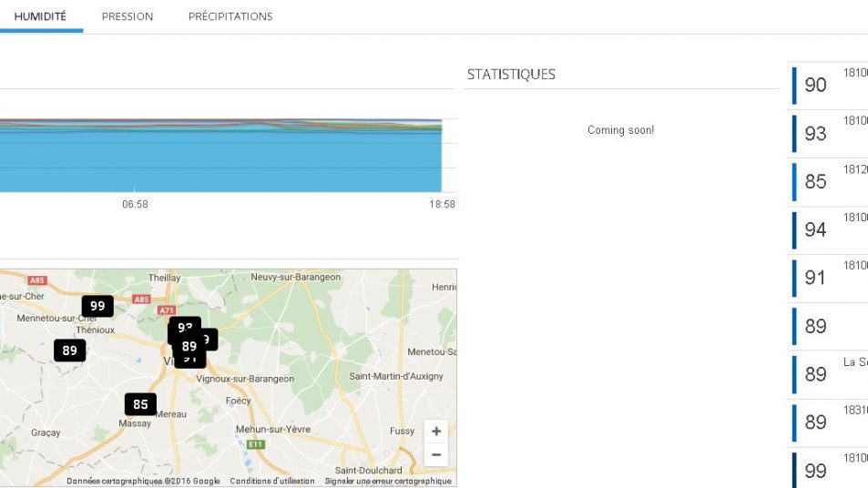Viewport: 868px width, 488px height.
Task: Open the Conditions d'utilisation link
Action: click(x=272, y=481)
